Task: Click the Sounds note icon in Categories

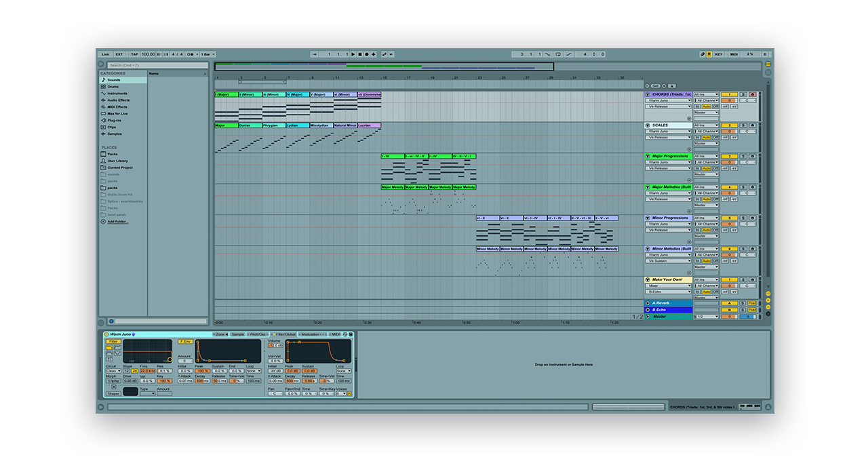Action: click(x=103, y=80)
